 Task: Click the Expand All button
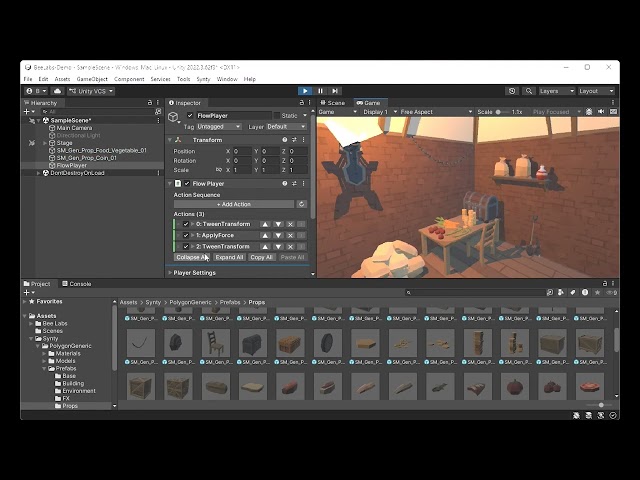pyautogui.click(x=229, y=257)
